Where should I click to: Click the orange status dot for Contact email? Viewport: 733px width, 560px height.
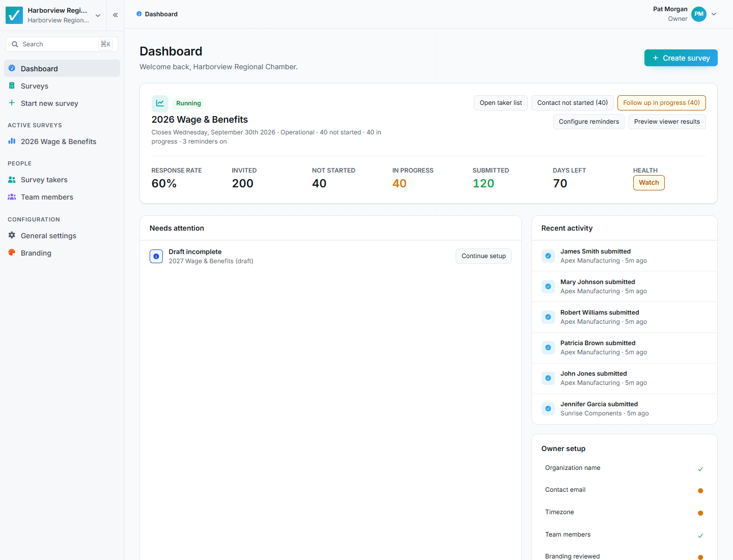click(x=700, y=491)
